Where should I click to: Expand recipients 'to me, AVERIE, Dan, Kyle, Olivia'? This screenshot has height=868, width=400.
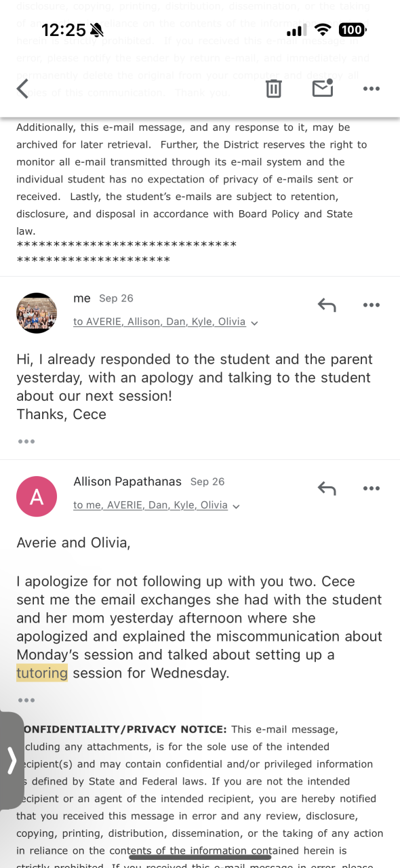(x=157, y=505)
